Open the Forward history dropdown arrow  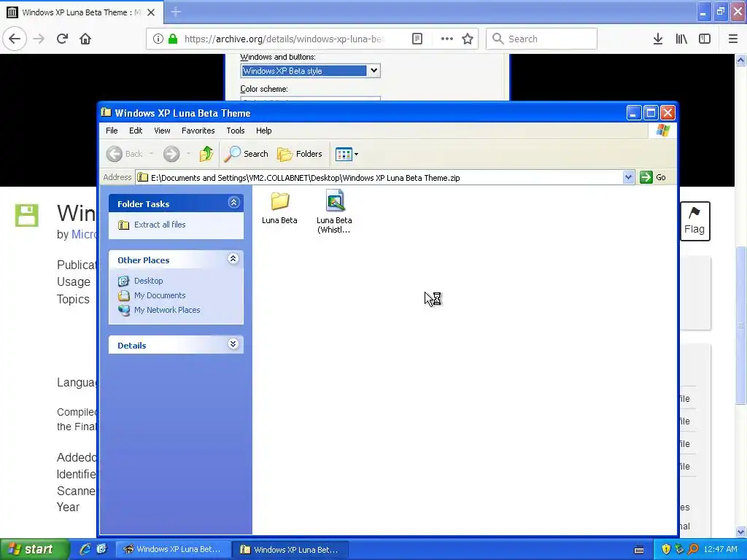click(189, 154)
